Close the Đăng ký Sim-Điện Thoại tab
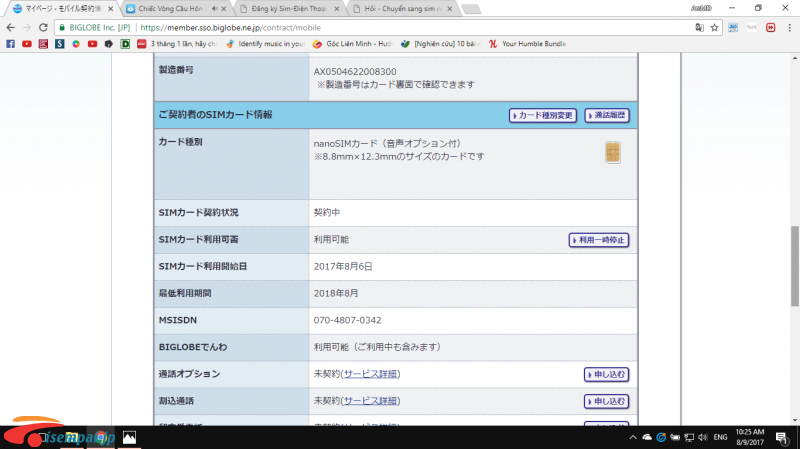The height and width of the screenshot is (449, 800). click(337, 9)
